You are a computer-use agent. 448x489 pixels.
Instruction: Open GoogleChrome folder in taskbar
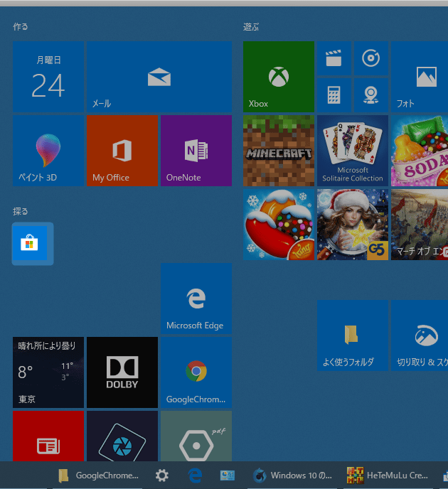point(98,475)
